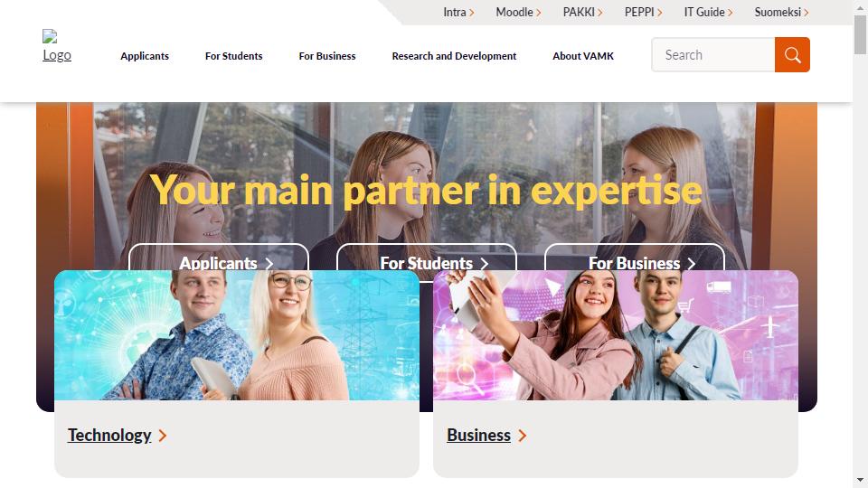Image resolution: width=868 pixels, height=488 pixels.
Task: Click the Technology card photo thumbnail
Action: 237,335
